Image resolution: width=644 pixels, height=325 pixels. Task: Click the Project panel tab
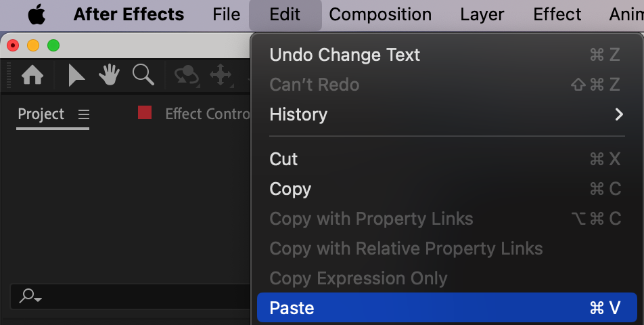click(41, 114)
